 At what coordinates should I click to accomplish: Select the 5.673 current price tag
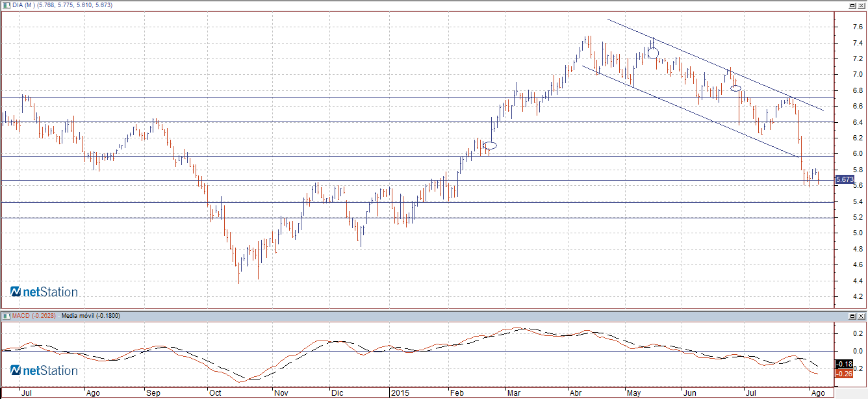(x=844, y=179)
